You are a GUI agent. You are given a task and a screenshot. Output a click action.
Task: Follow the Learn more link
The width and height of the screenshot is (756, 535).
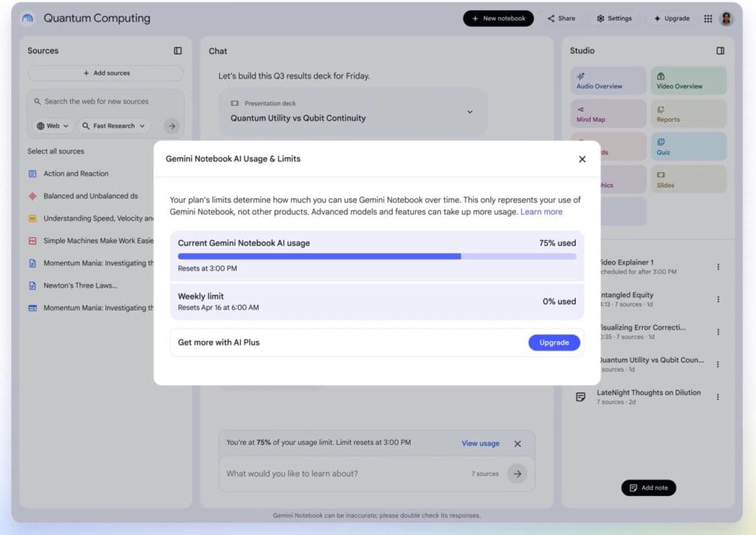541,212
